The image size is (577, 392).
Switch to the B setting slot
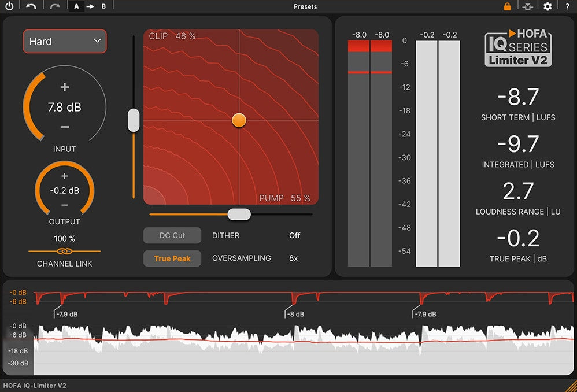pyautogui.click(x=103, y=6)
